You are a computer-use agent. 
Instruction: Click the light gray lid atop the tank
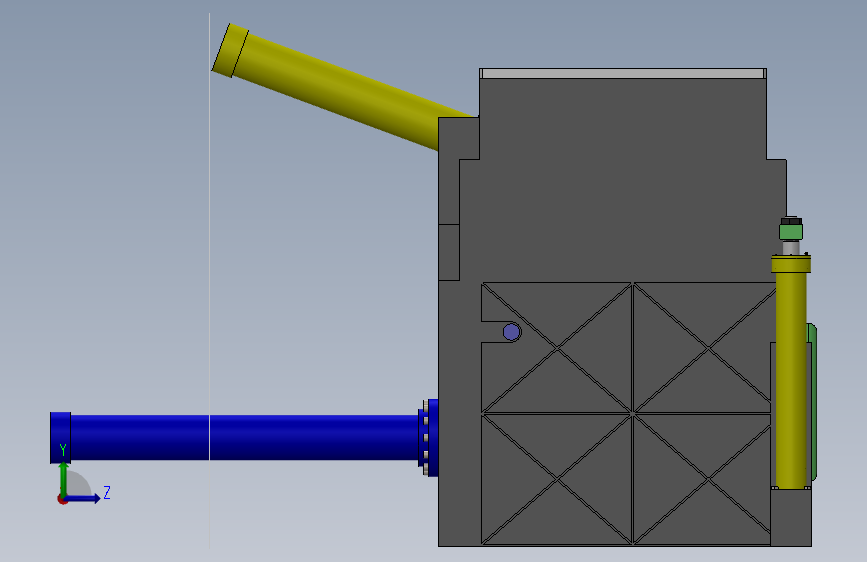(623, 74)
